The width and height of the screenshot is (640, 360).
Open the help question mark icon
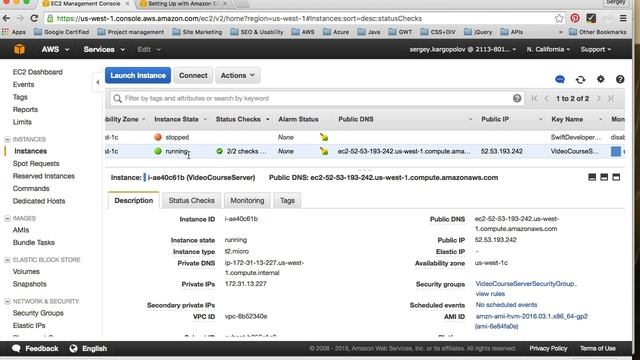coord(620,79)
